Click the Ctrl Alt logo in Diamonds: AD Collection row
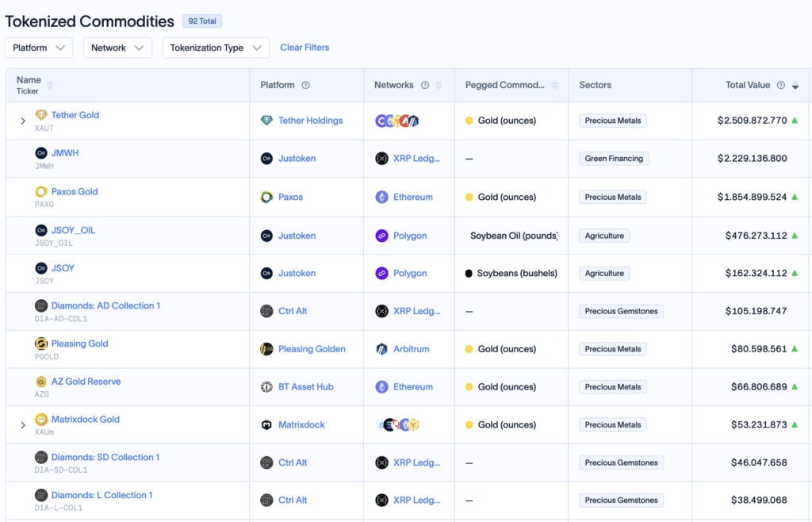The width and height of the screenshot is (812, 522). [x=266, y=311]
